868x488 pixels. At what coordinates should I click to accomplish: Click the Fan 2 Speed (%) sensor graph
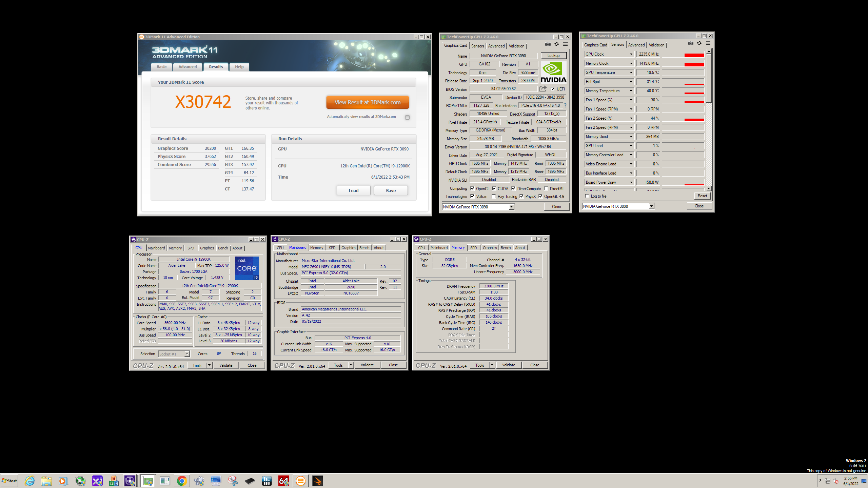tap(683, 118)
